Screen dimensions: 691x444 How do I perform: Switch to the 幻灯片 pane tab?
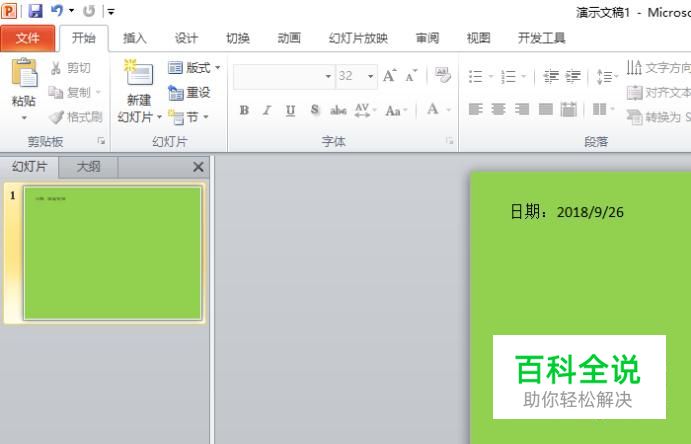pyautogui.click(x=29, y=167)
